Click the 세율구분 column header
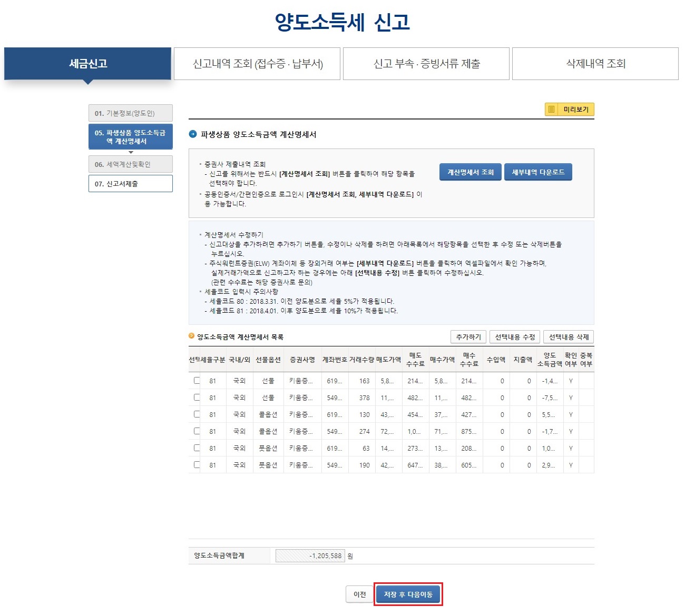This screenshot has height=616, width=685. pyautogui.click(x=213, y=360)
